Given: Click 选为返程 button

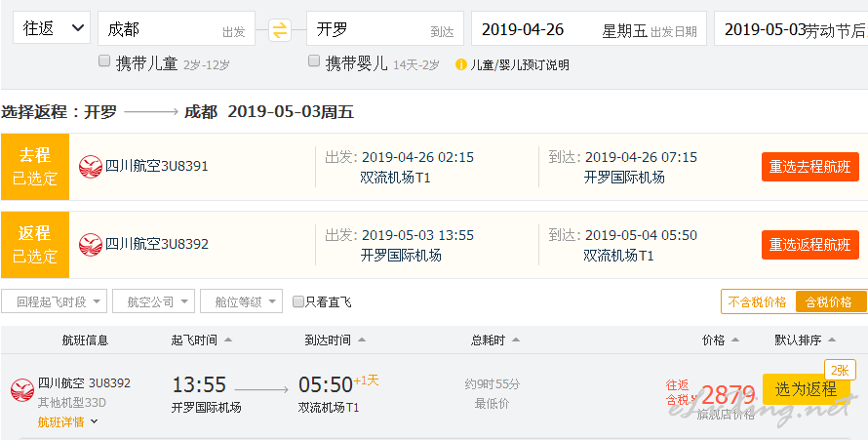Looking at the screenshot, I should (x=806, y=389).
